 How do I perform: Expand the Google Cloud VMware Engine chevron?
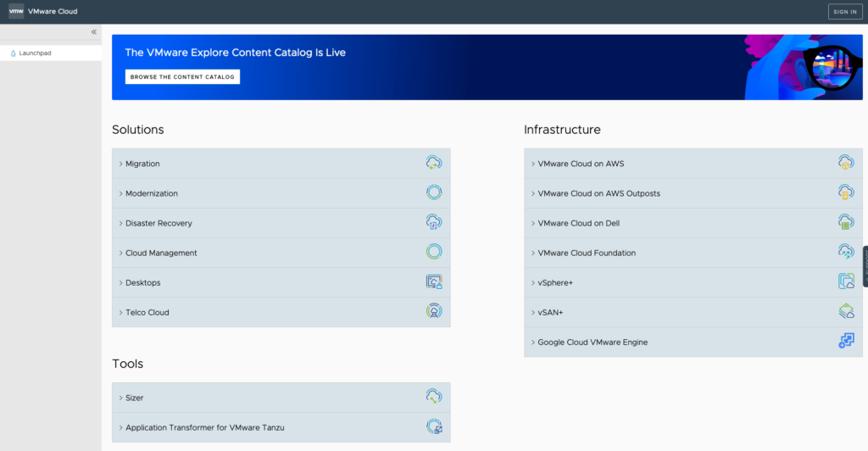coord(533,342)
